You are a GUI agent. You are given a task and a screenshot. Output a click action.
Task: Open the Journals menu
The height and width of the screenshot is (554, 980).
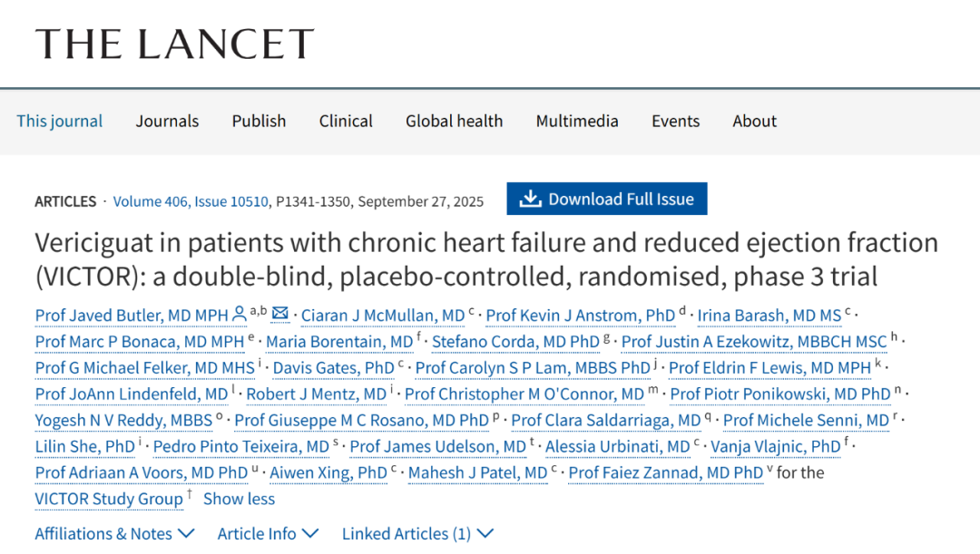[x=167, y=121]
